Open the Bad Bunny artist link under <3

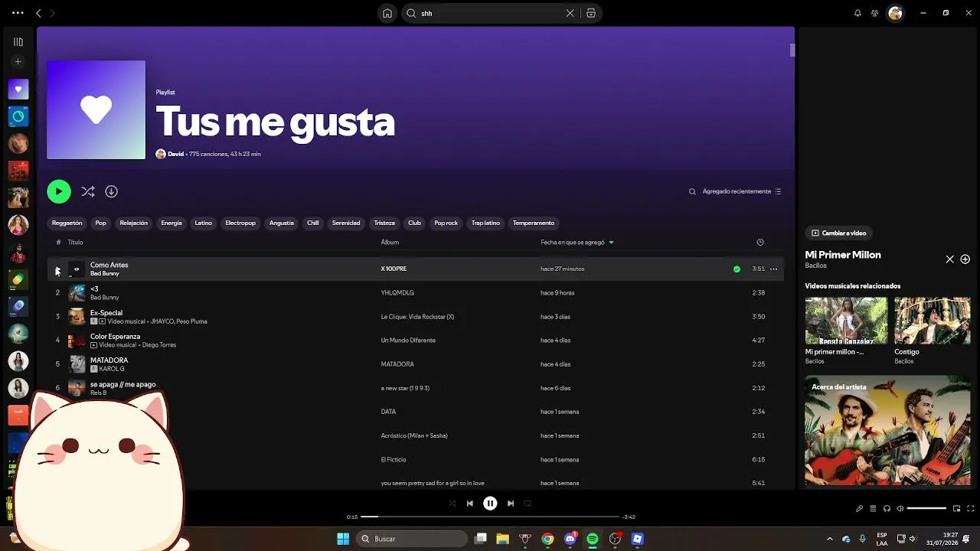105,298
